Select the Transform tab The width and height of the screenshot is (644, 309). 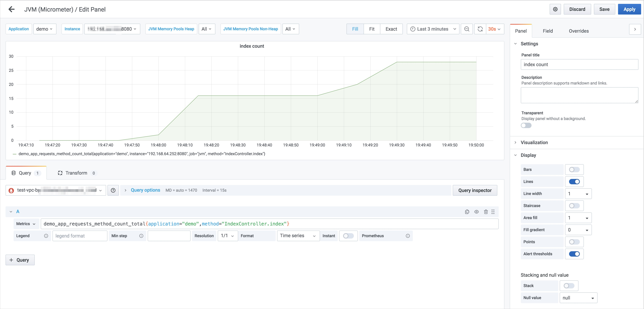coord(76,173)
